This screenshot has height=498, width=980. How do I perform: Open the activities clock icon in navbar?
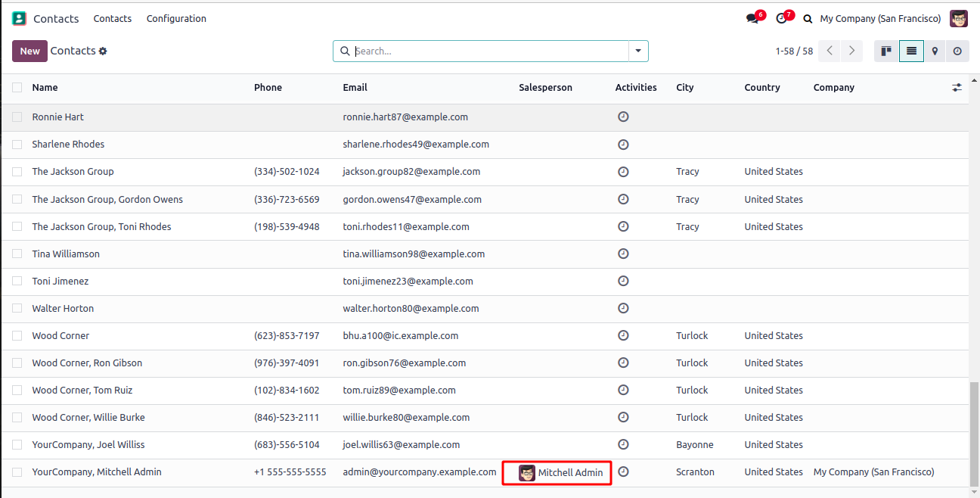click(782, 19)
